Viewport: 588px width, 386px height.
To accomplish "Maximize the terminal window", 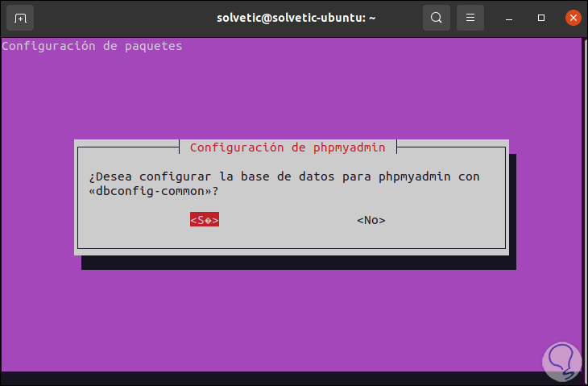I will [540, 18].
